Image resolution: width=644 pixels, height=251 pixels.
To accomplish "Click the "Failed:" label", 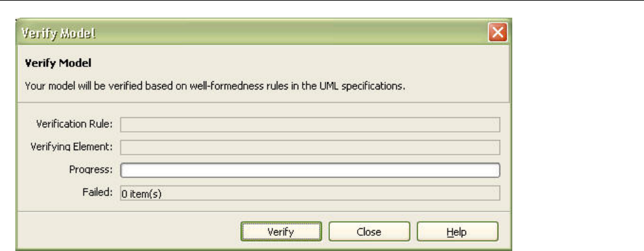I will [97, 192].
